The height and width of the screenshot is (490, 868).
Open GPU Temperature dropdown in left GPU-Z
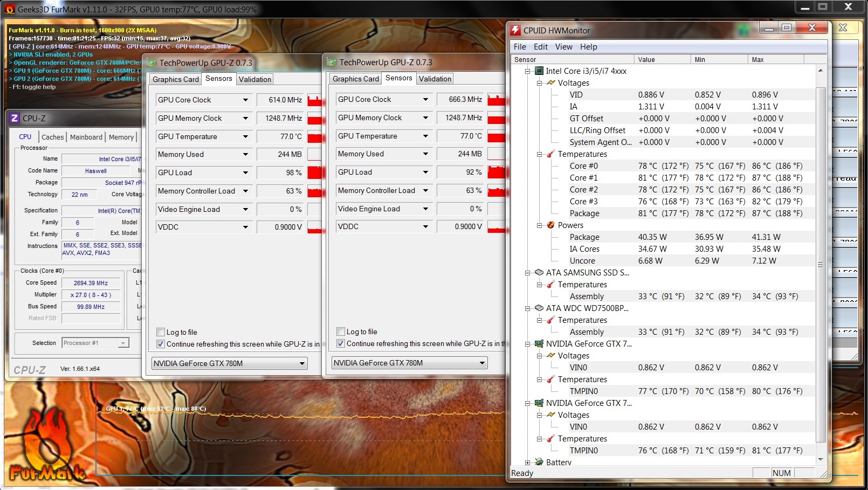(x=245, y=136)
